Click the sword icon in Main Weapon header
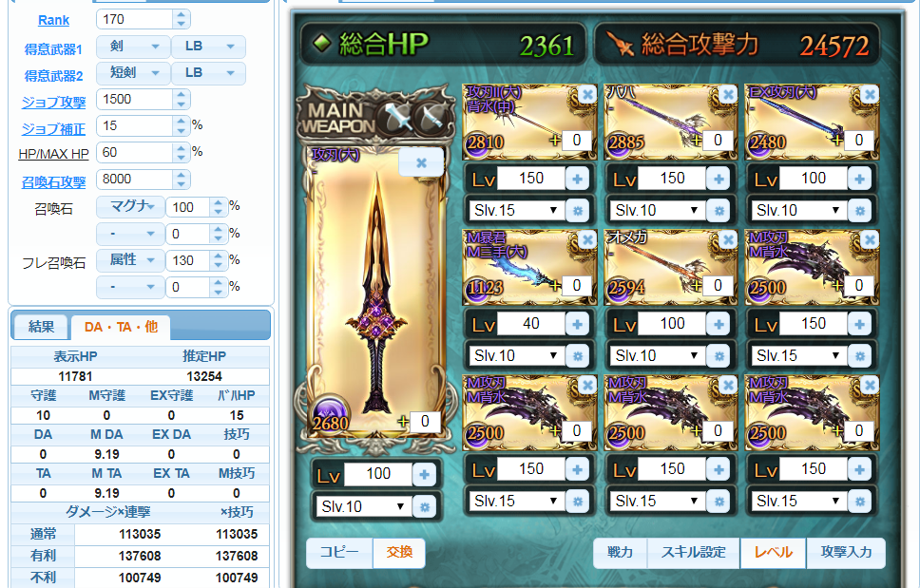 pos(398,117)
